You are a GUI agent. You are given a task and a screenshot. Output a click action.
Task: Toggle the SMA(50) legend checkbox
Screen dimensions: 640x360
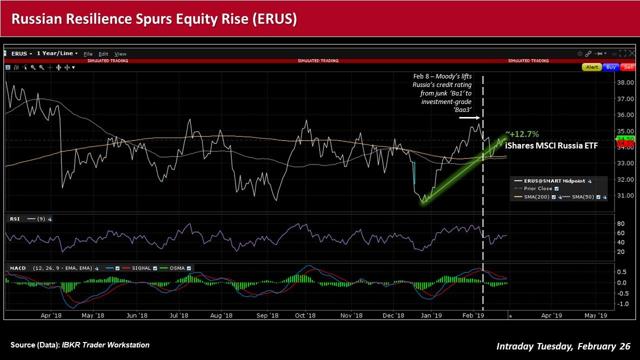click(598, 197)
